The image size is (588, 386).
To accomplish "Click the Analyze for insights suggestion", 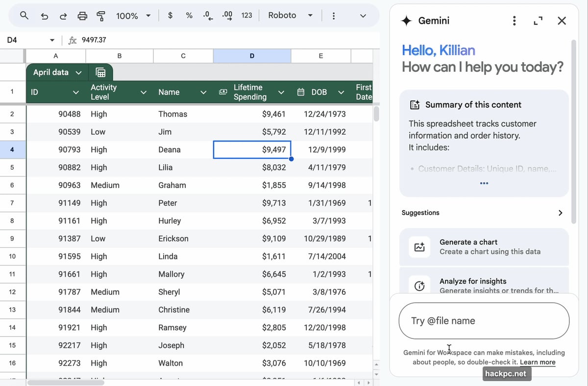I will (484, 284).
